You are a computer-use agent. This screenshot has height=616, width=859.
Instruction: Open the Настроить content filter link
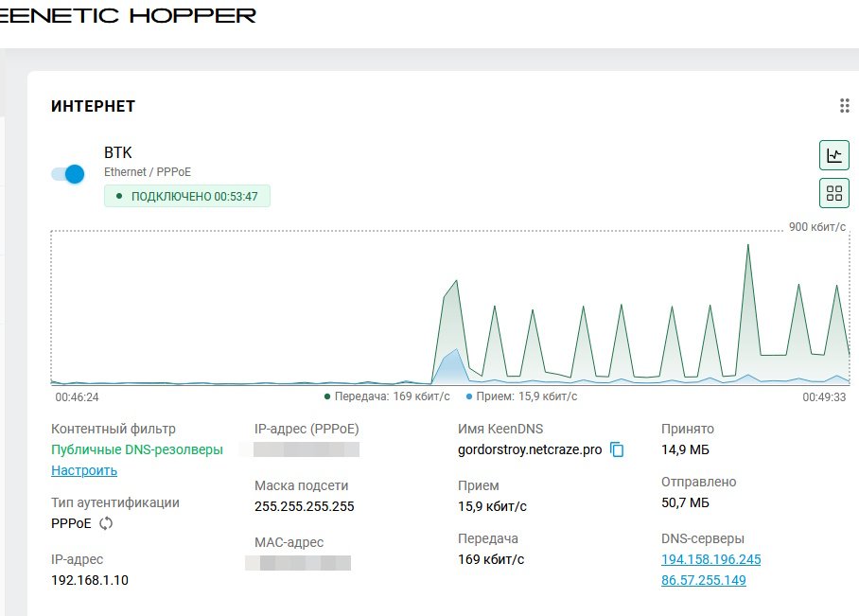84,470
